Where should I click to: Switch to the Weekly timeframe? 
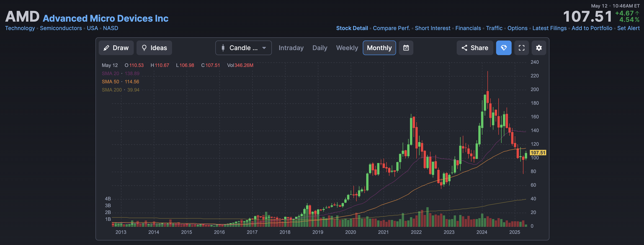347,48
